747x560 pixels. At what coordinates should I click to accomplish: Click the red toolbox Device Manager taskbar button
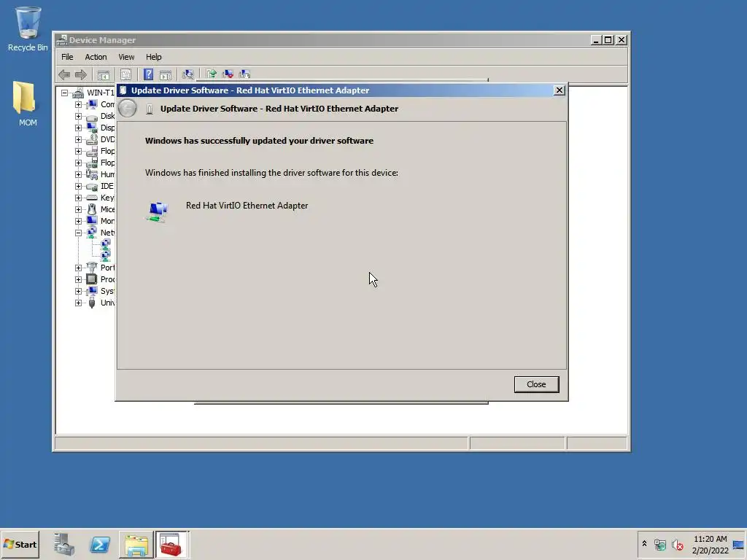(171, 544)
